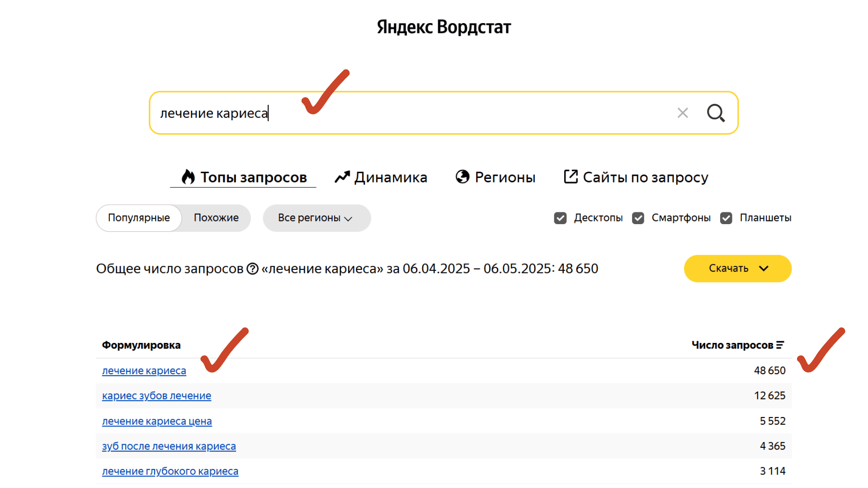The image size is (868, 488).
Task: Open the Скачать download dropdown
Action: click(738, 268)
